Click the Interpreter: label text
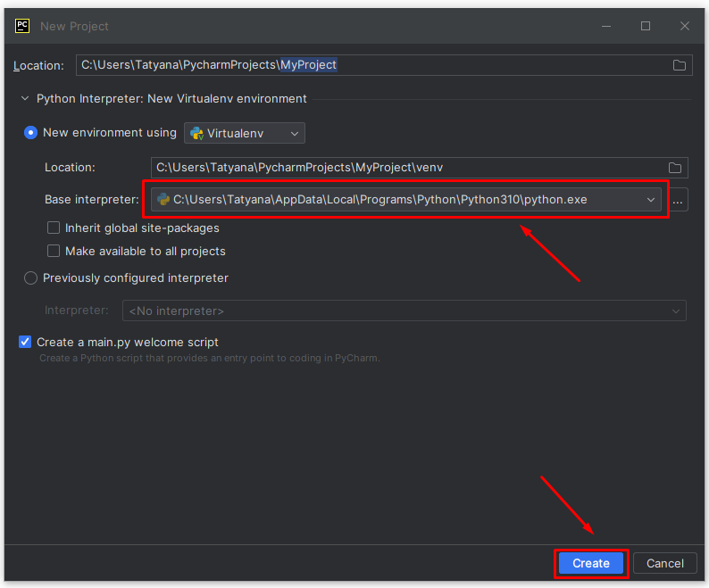Screen dimensions: 709x588 click(x=77, y=310)
